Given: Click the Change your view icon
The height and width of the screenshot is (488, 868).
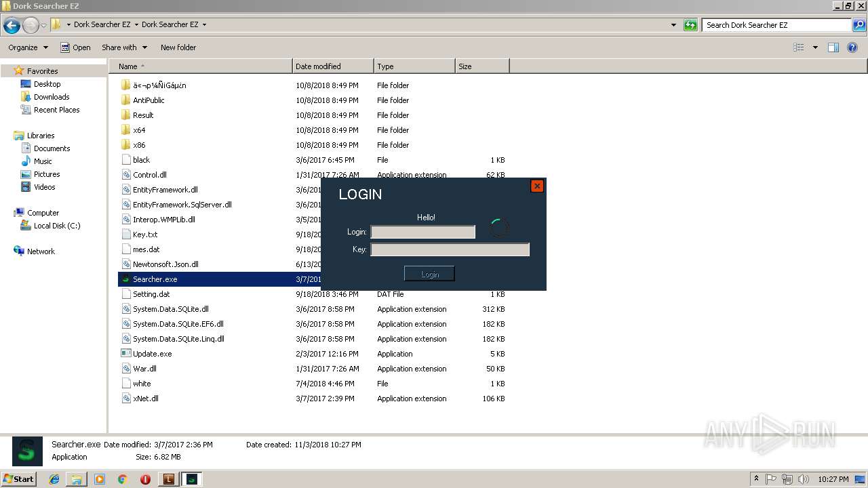Looking at the screenshot, I should 799,47.
